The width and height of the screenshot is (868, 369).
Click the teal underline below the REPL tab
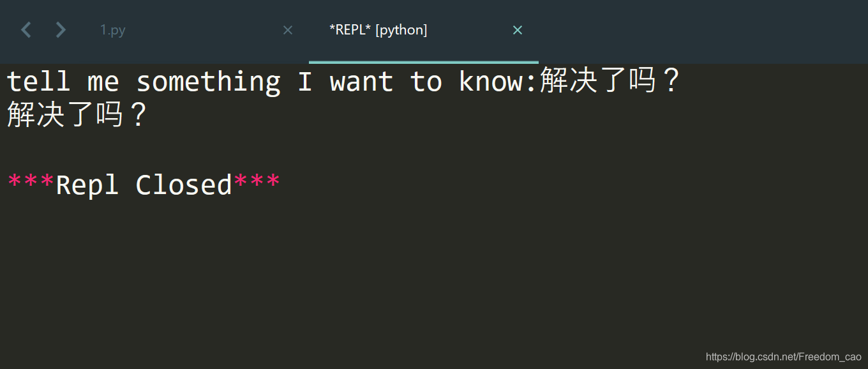(x=423, y=62)
